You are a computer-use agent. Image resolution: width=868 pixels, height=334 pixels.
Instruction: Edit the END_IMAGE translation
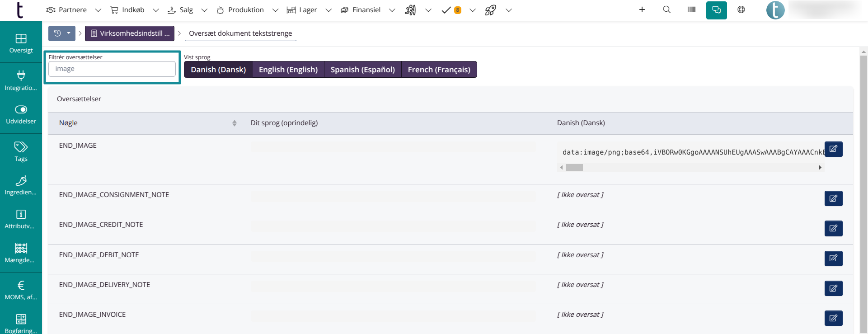833,149
